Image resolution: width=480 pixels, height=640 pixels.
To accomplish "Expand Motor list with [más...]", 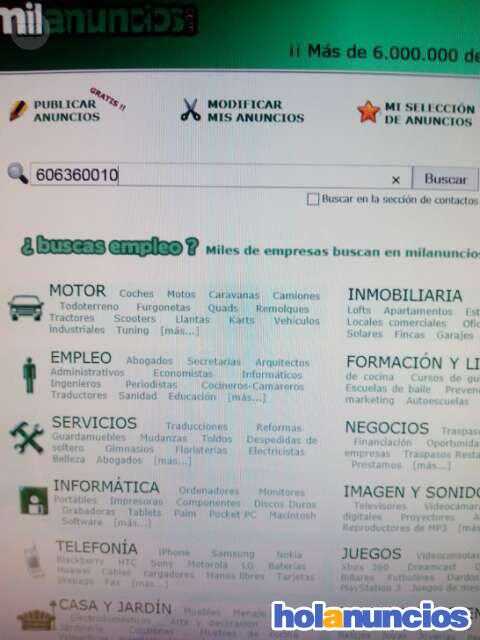I will [180, 331].
